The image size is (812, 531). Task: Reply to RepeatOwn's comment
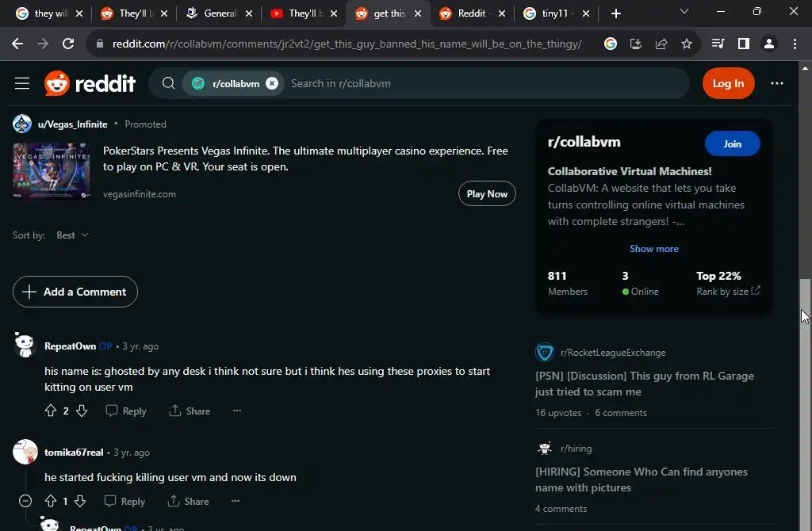(x=126, y=411)
